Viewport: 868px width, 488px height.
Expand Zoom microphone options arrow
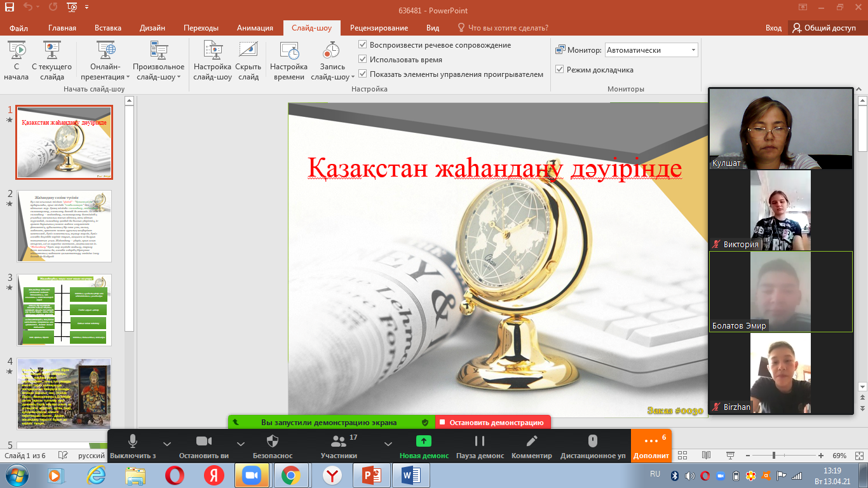point(167,444)
